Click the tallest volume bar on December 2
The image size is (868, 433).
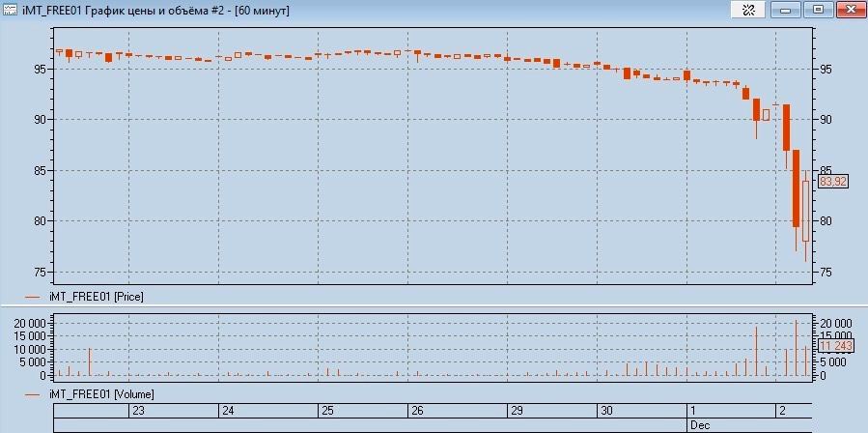tap(796, 348)
